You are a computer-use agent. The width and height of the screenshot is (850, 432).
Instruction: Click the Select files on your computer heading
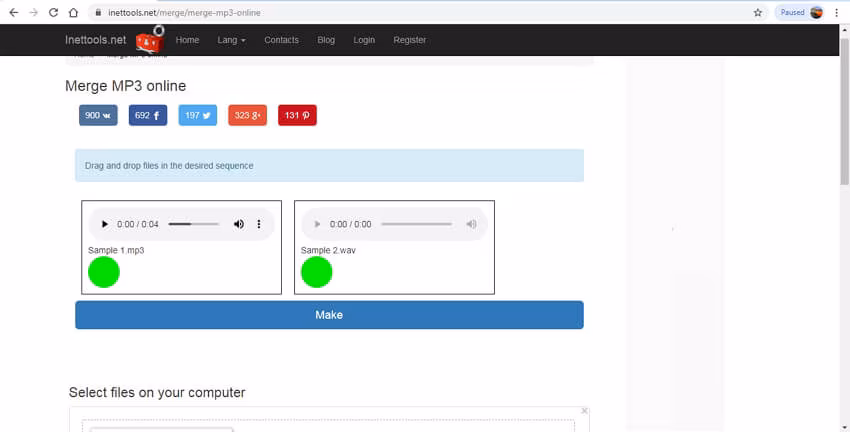[x=157, y=392]
